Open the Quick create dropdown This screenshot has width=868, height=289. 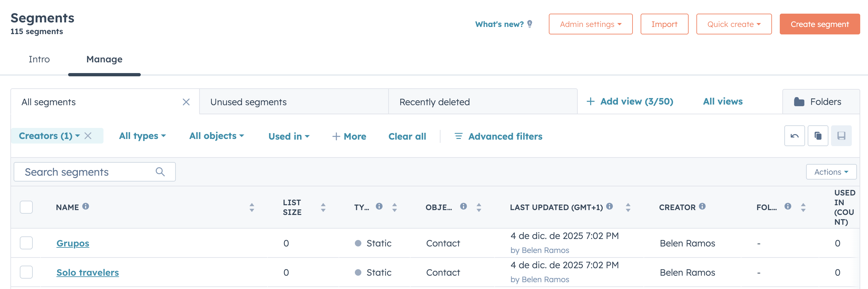coord(734,24)
